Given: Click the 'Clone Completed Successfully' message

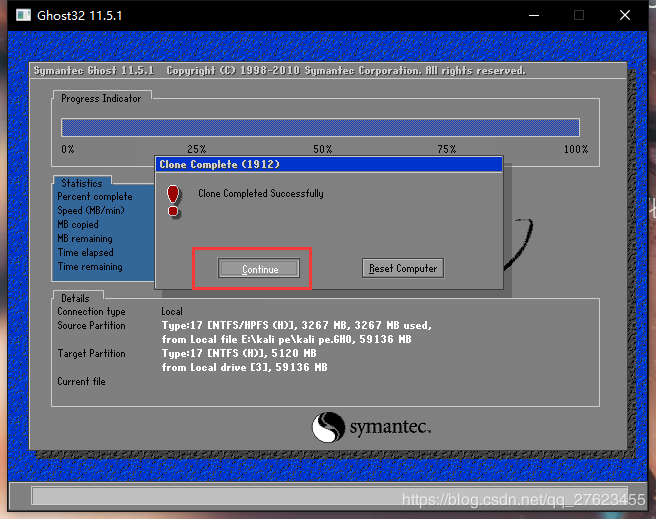Looking at the screenshot, I should 261,194.
